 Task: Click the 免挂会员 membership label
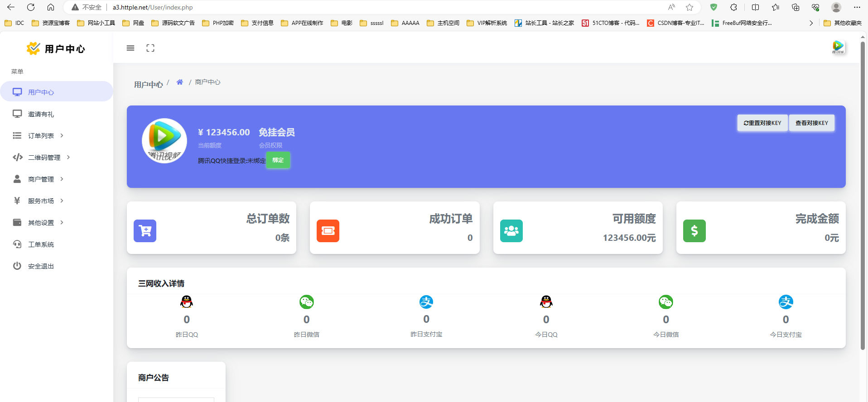point(277,132)
